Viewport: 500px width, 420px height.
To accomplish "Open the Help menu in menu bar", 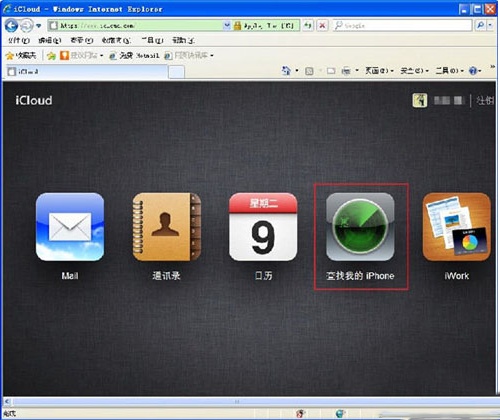I will click(x=183, y=41).
